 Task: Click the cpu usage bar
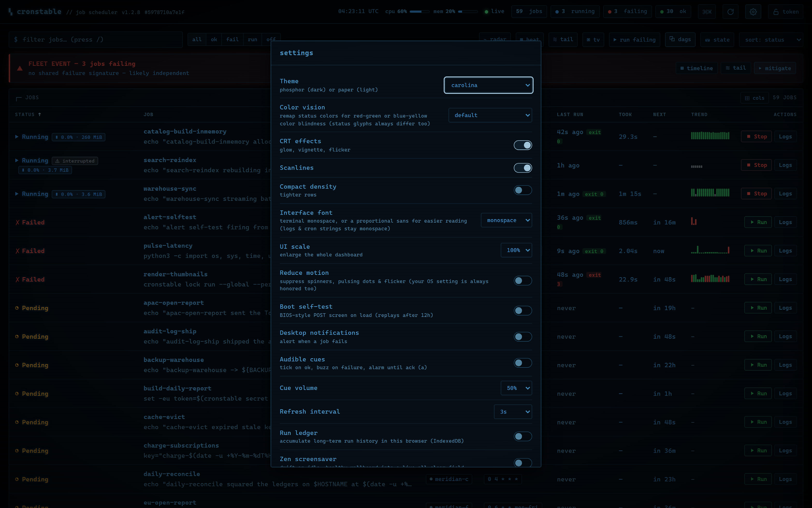tap(420, 12)
